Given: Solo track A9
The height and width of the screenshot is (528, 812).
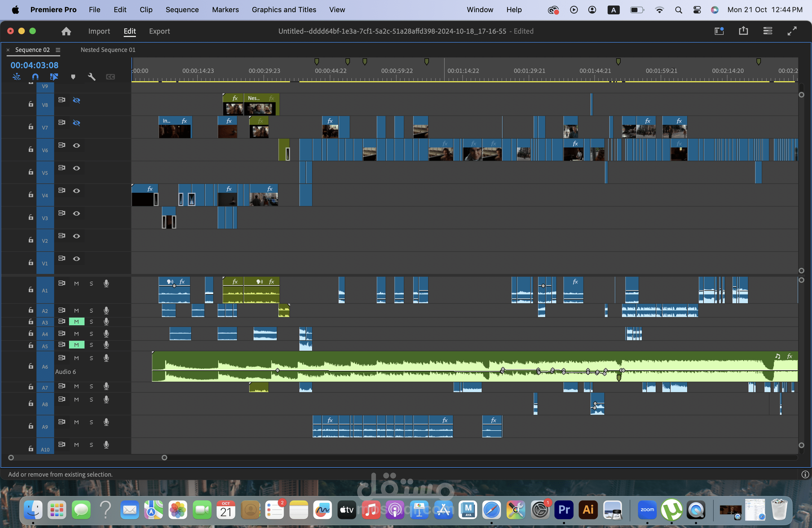Looking at the screenshot, I should click(x=91, y=422).
